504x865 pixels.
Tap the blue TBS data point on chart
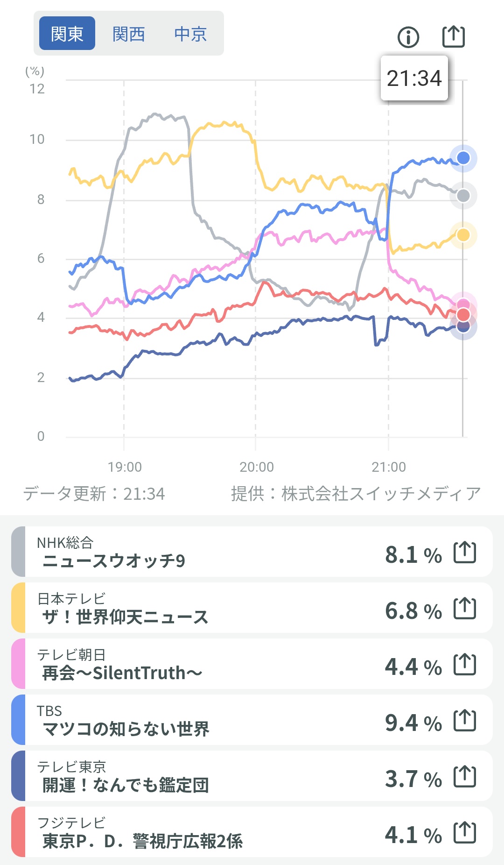coord(463,158)
